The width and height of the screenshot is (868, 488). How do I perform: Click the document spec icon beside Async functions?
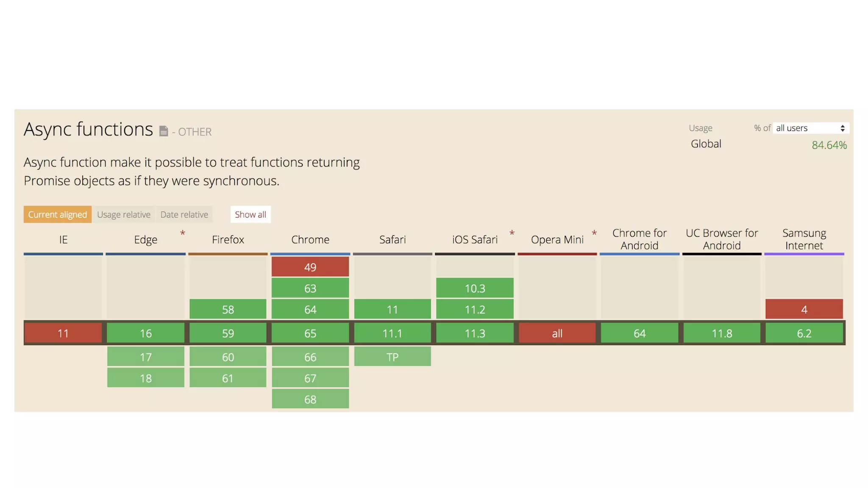[x=164, y=131]
